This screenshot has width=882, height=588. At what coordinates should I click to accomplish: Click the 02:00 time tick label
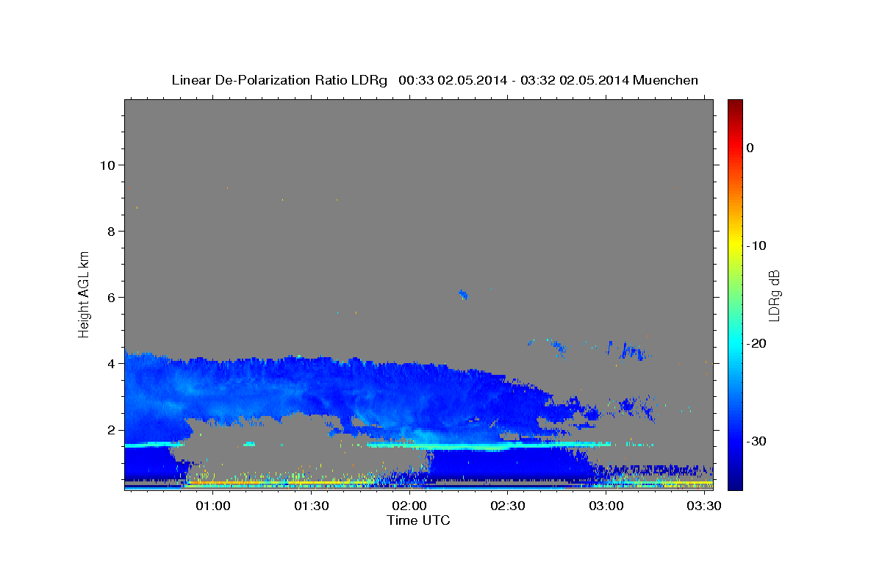click(x=409, y=506)
